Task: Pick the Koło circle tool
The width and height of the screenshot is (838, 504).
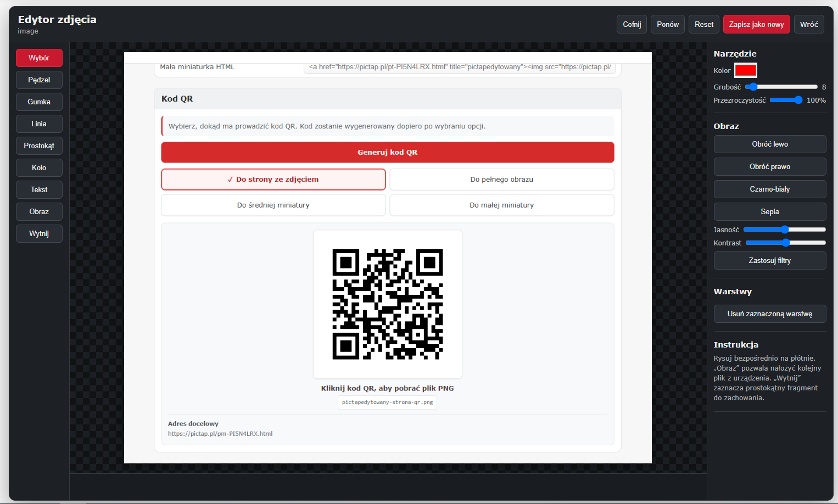Action: click(39, 167)
